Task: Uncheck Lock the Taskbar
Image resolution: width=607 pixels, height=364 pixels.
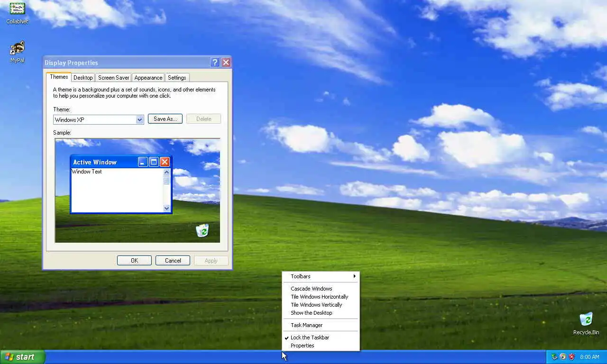Action: [321, 337]
